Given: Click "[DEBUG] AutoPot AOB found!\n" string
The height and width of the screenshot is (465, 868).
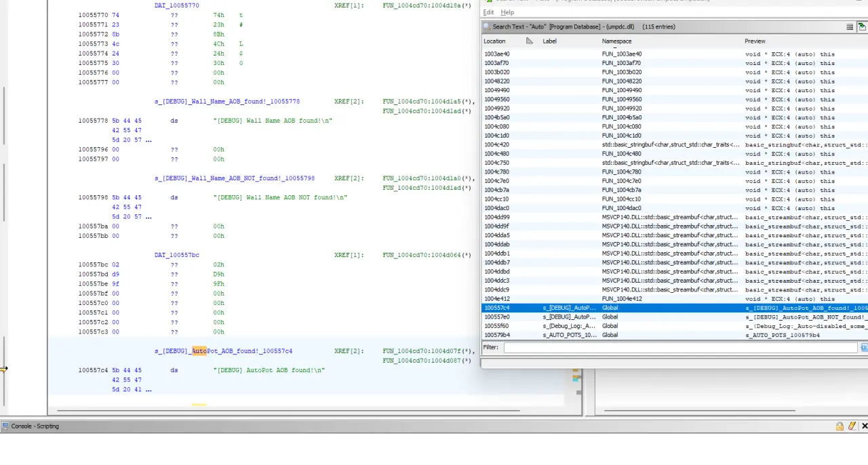Looking at the screenshot, I should click(269, 371).
